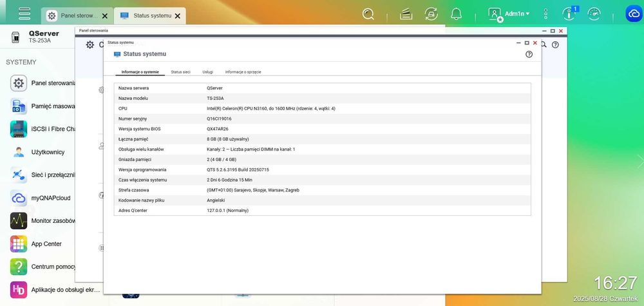Viewport: 644px width, 306px height.
Task: Click the Nazwa serwera row label
Action: pyautogui.click(x=133, y=88)
